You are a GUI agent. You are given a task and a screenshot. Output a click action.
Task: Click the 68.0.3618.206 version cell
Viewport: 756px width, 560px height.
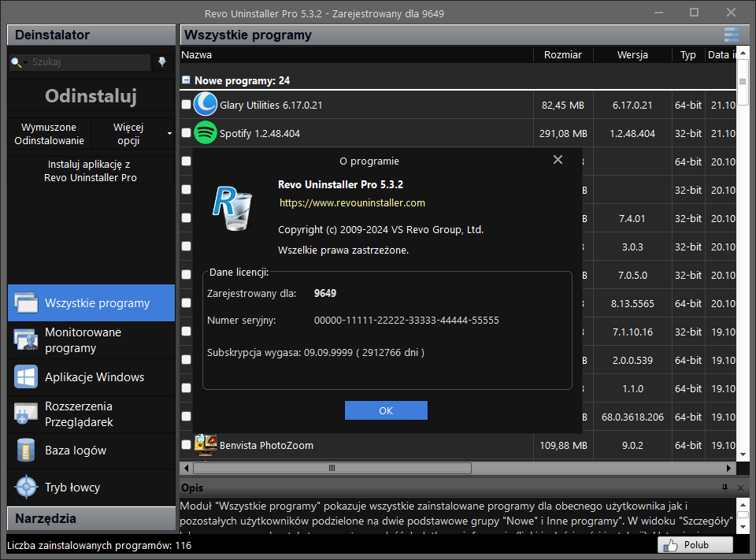point(632,417)
